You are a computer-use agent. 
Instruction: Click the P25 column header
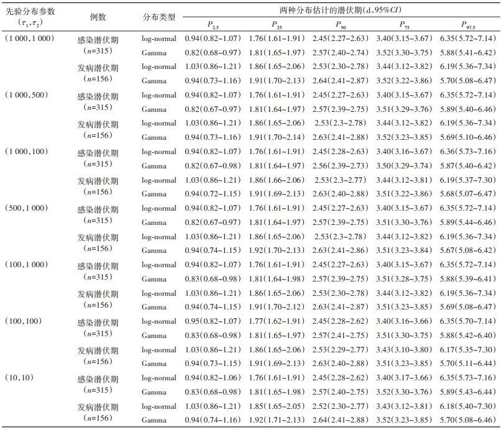276,25
